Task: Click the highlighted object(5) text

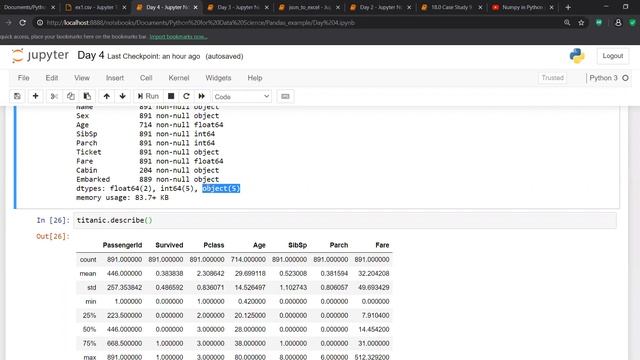Action: pos(221,188)
